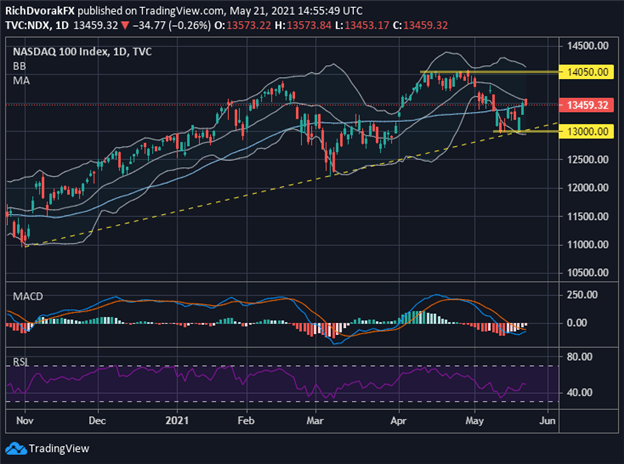Click the high value 13573.84
This screenshot has width=624, height=464.
coord(309,25)
